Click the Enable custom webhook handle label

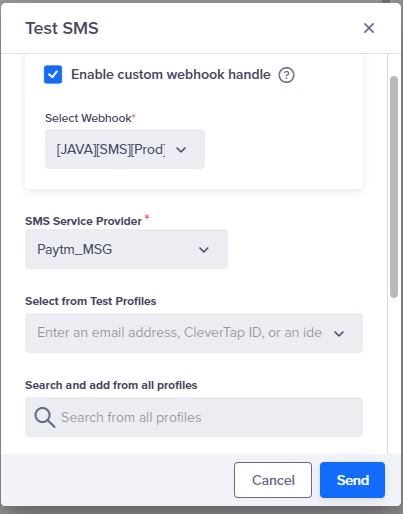coord(171,74)
